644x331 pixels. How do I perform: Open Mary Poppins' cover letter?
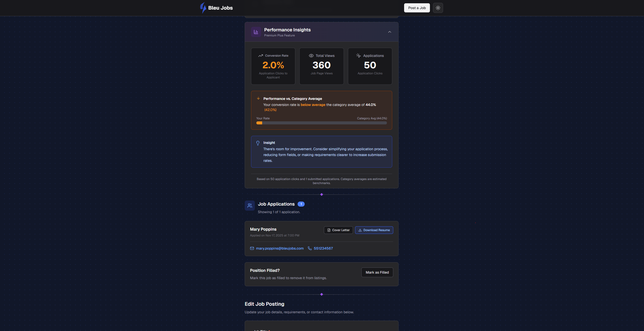(338, 230)
